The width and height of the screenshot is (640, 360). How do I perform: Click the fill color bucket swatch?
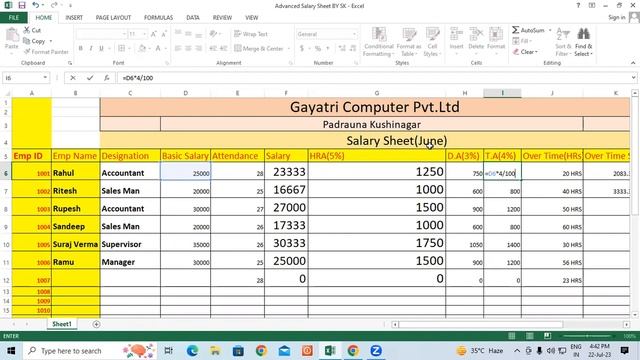click(x=142, y=48)
